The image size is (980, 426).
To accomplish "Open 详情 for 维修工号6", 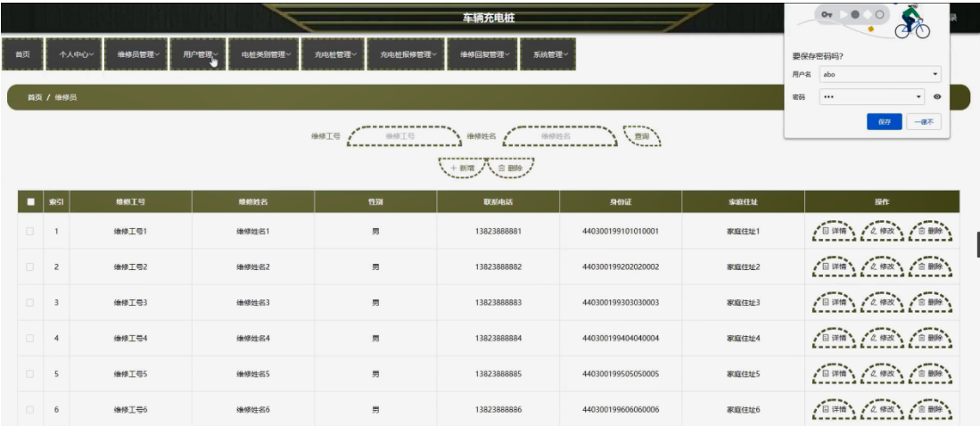I will coord(835,410).
